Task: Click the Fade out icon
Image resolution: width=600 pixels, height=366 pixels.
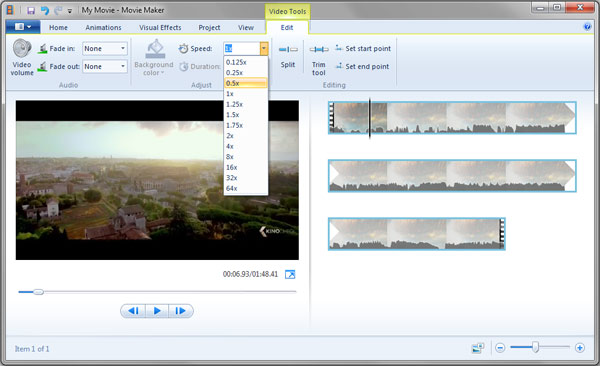Action: point(43,67)
